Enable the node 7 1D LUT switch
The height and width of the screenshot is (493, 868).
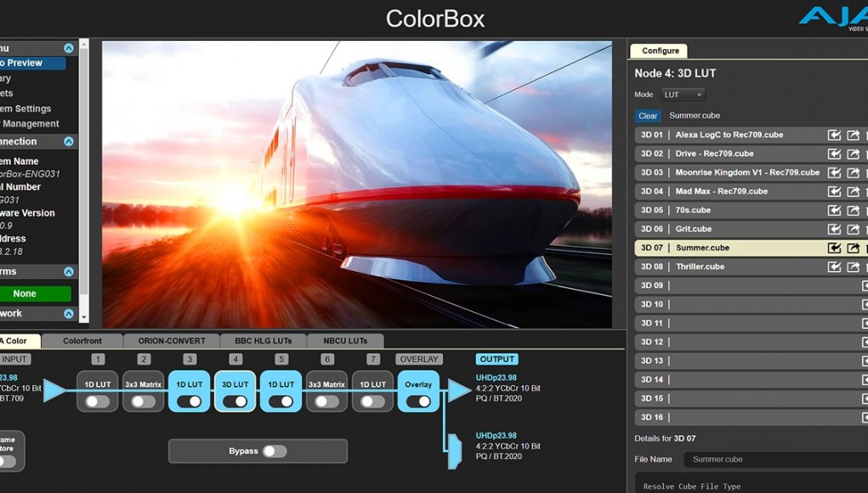(x=372, y=402)
